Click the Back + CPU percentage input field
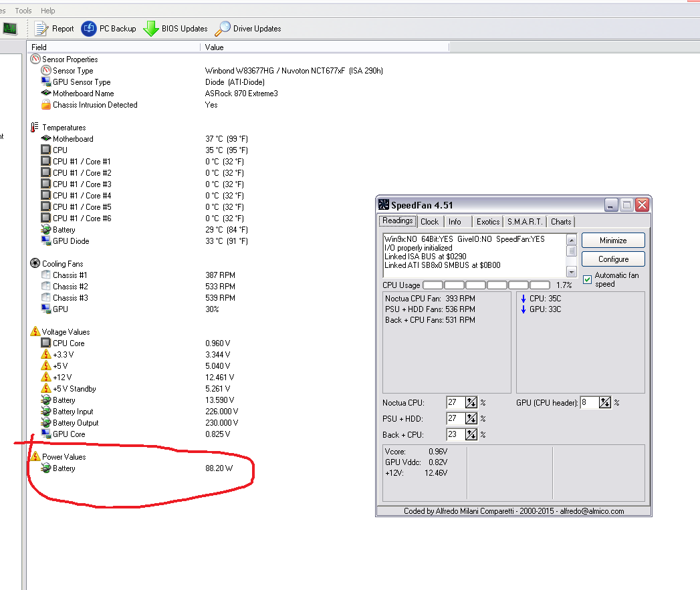 point(455,435)
